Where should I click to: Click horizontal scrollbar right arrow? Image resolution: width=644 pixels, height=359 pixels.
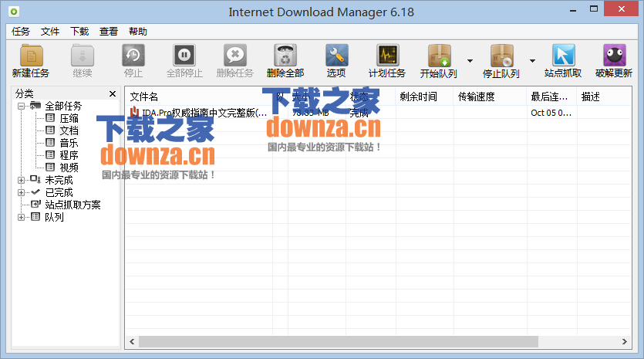click(624, 342)
